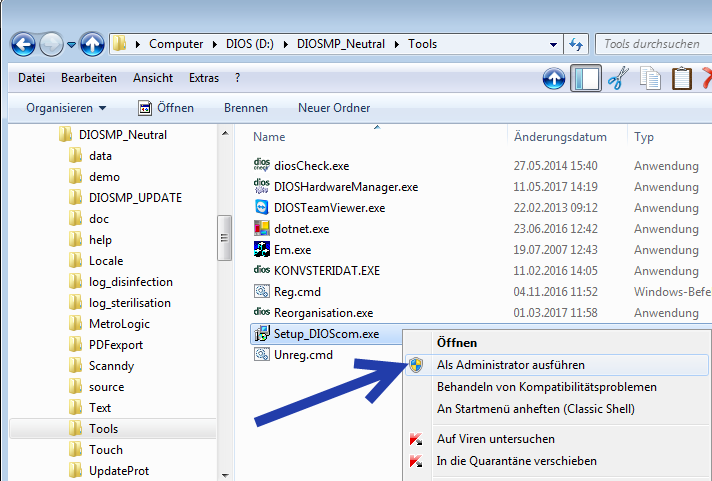This screenshot has width=712, height=481.
Task: Click the navigation pane scrollbar thumb
Action: (224, 238)
